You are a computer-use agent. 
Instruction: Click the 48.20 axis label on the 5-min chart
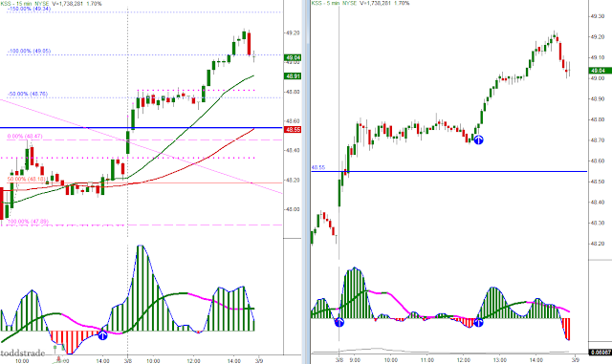coord(598,244)
